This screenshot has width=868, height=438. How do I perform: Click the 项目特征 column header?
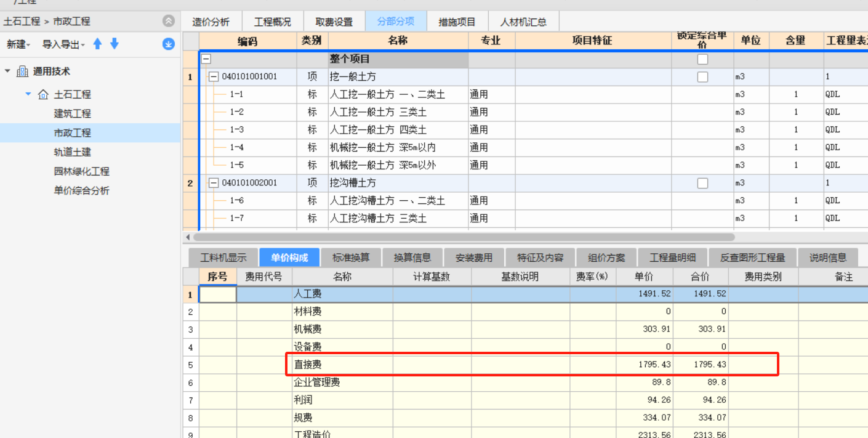point(592,41)
